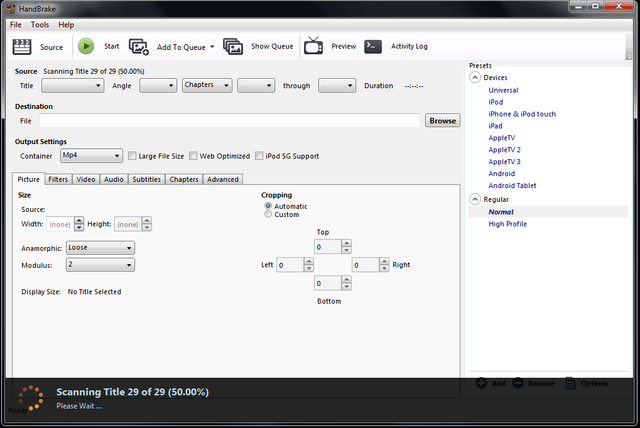Click the Show Queue label
The image size is (640, 428).
tap(272, 47)
